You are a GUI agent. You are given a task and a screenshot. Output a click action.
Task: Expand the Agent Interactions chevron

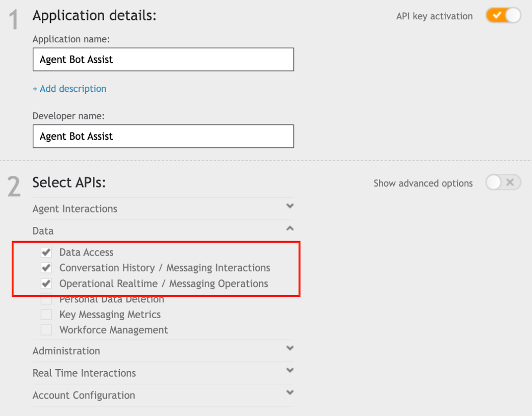click(290, 206)
